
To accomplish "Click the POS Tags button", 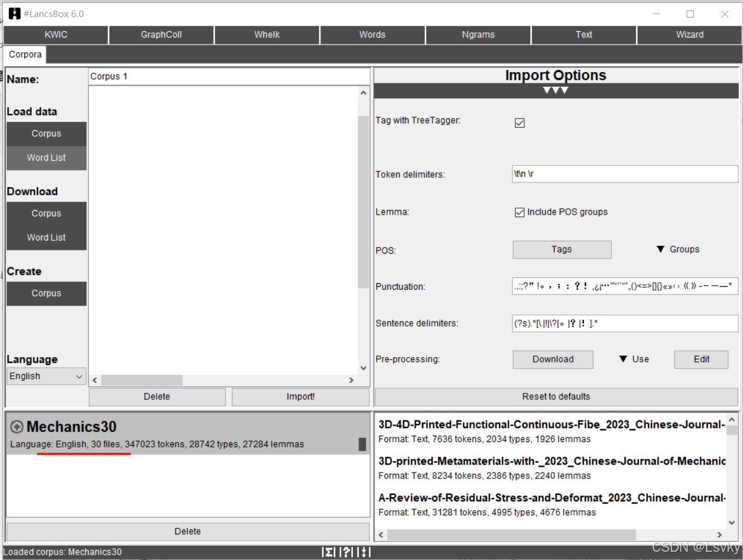I will coord(562,249).
